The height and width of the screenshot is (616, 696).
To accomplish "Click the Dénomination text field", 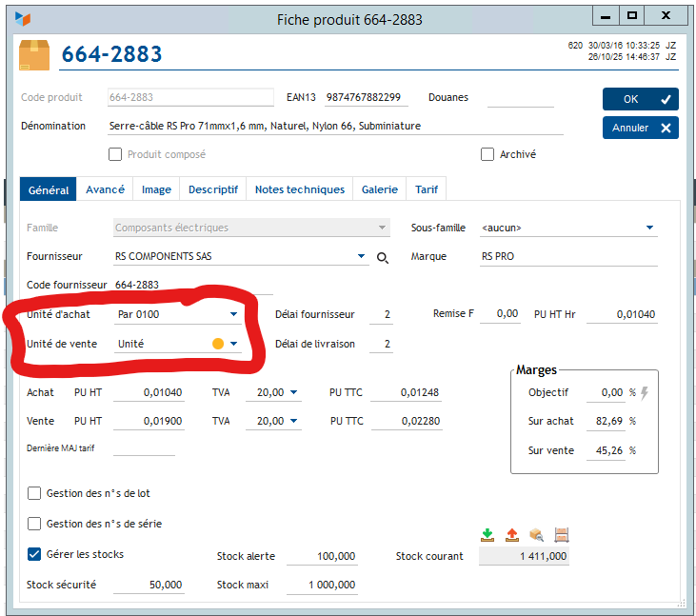I will [333, 126].
